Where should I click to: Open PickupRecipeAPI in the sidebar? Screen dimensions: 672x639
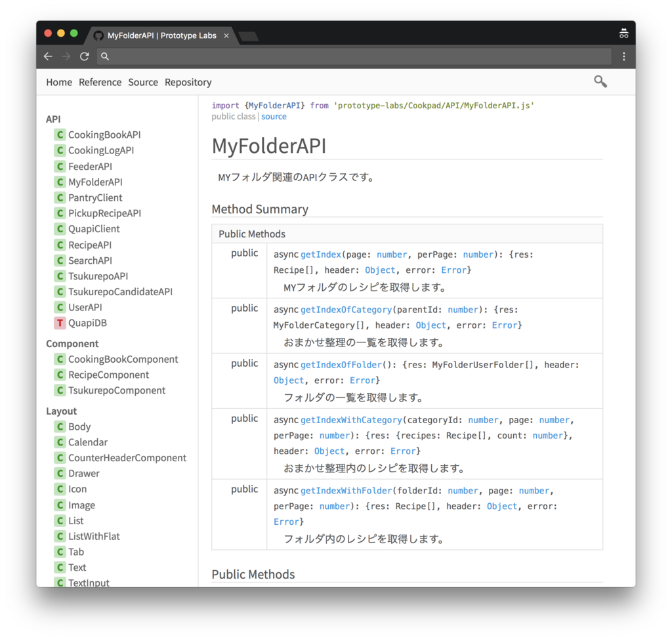click(x=104, y=213)
